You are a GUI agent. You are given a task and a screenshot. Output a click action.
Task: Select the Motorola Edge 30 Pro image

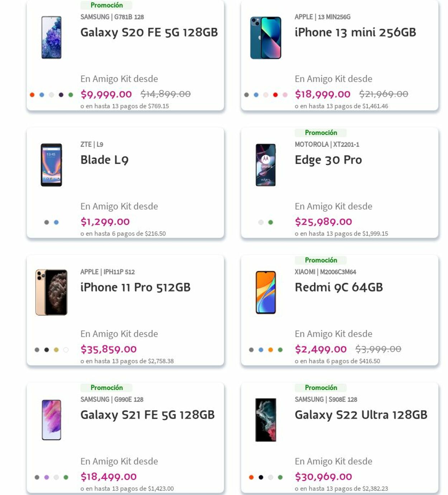click(x=266, y=165)
